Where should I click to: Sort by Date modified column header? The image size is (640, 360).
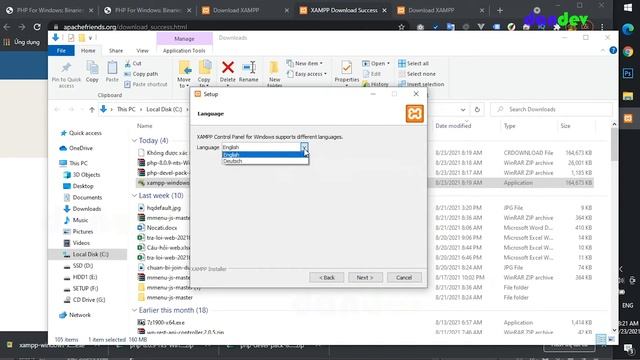[453, 126]
